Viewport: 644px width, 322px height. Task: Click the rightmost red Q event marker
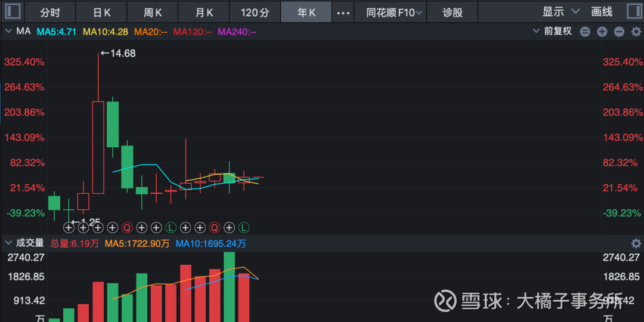[214, 227]
